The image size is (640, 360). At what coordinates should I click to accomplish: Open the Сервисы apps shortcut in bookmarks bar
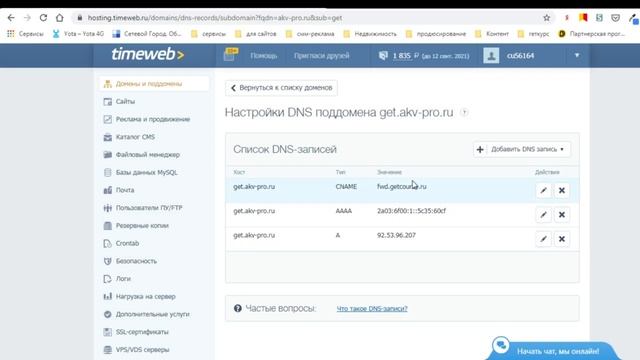tap(25, 34)
